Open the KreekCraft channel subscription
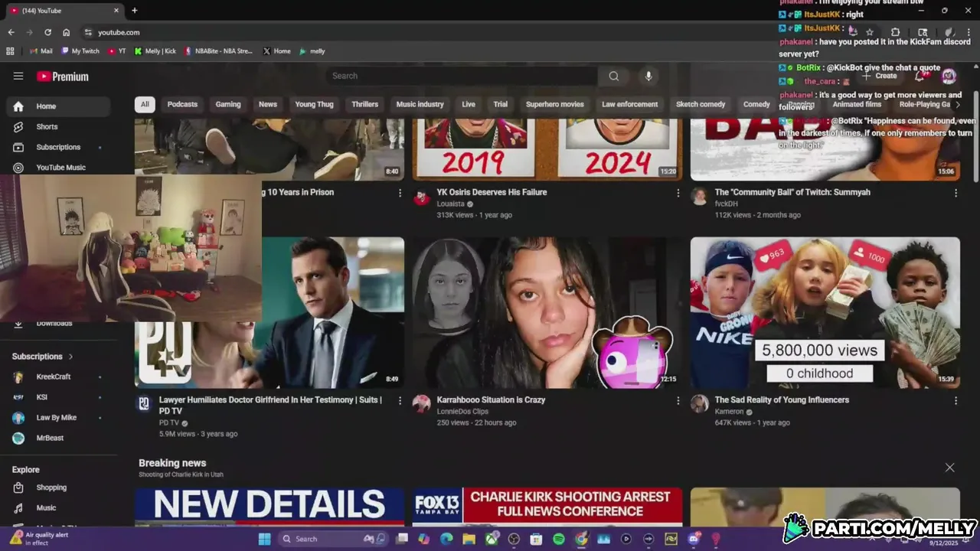Viewport: 980px width, 551px height. pyautogui.click(x=58, y=377)
